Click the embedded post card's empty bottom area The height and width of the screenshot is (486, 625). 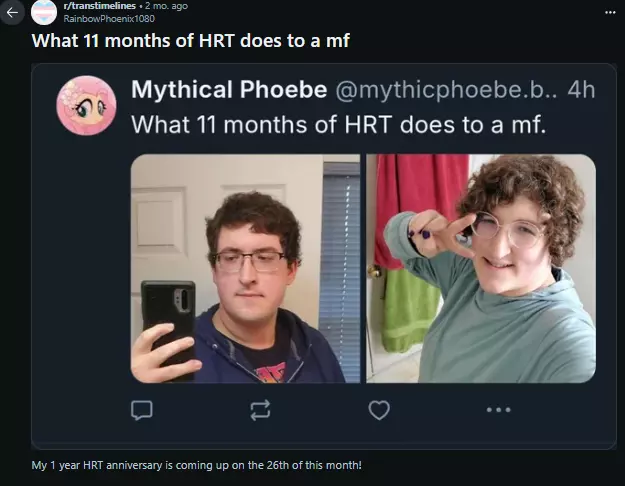pyautogui.click(x=324, y=436)
